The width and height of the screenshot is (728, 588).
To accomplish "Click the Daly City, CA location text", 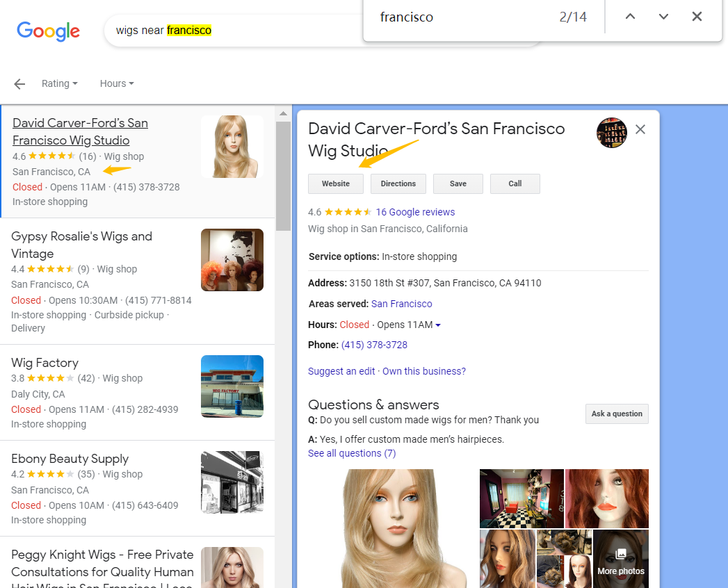I will pos(38,394).
